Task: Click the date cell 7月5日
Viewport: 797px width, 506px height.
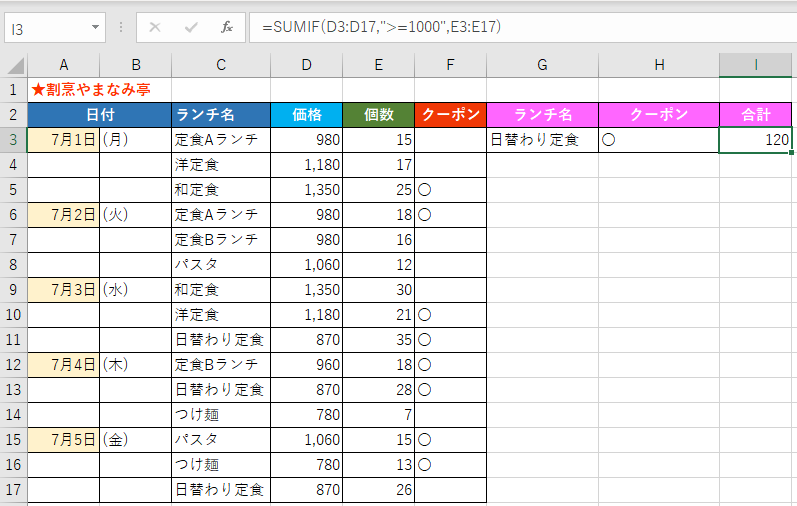Action: (x=64, y=440)
